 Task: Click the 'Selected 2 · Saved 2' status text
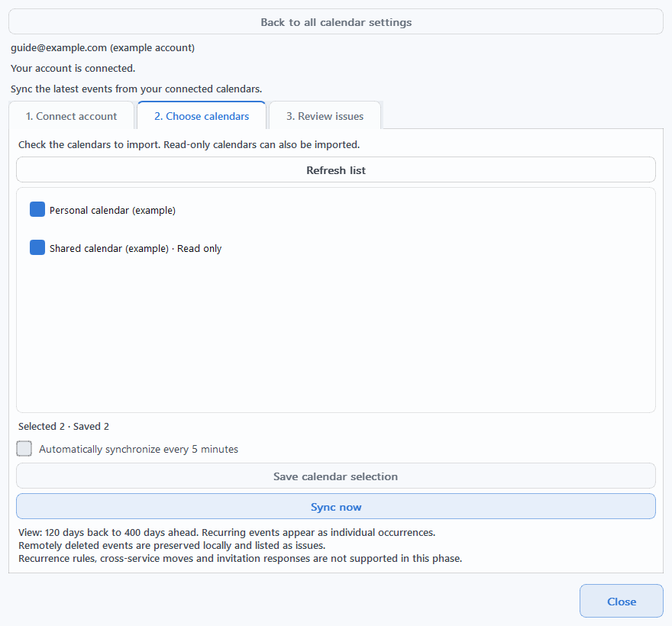(64, 426)
